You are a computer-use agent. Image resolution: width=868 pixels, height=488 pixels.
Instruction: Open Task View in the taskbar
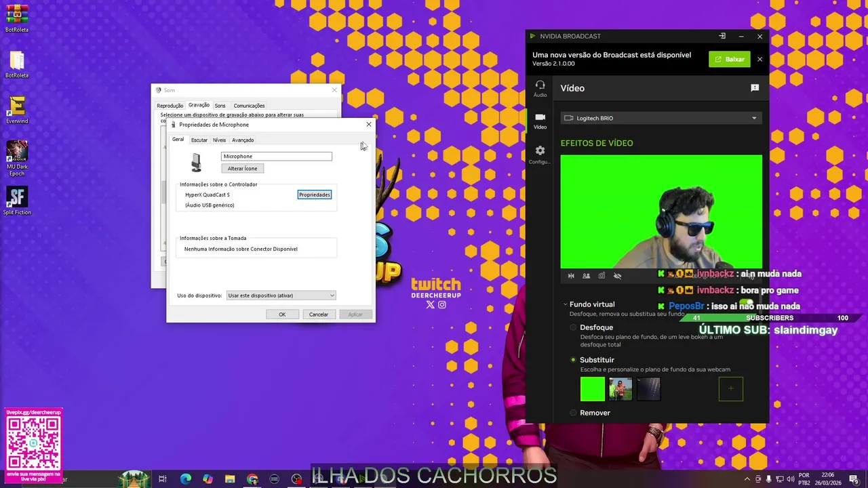pyautogui.click(x=163, y=479)
